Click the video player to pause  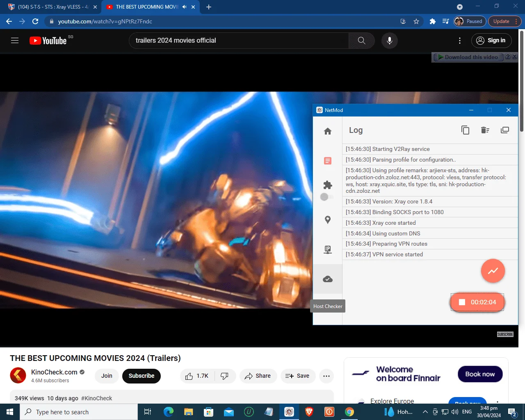(156, 200)
